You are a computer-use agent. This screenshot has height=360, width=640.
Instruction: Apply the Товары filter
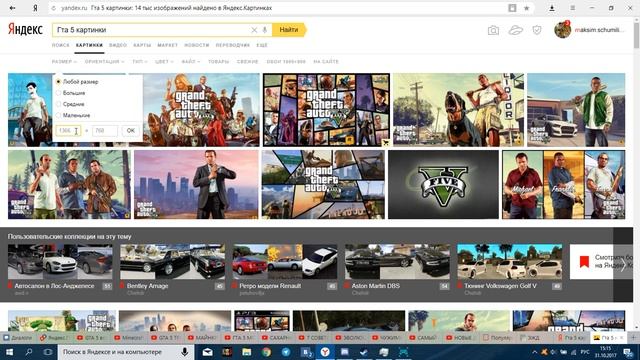pyautogui.click(x=218, y=62)
